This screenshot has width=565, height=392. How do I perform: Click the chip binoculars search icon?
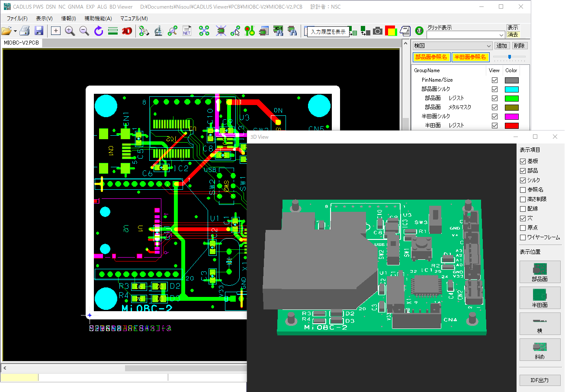[x=292, y=31]
